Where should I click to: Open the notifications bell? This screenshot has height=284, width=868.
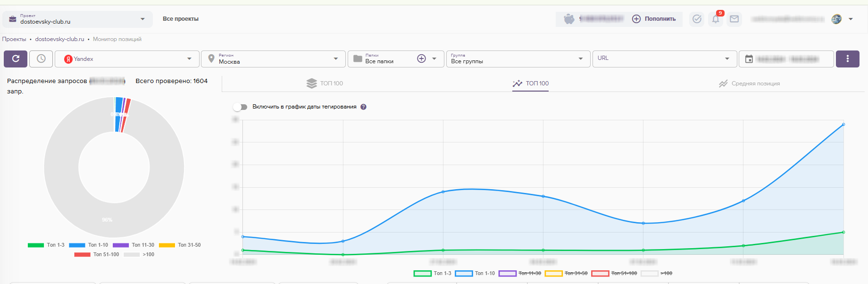pos(716,19)
